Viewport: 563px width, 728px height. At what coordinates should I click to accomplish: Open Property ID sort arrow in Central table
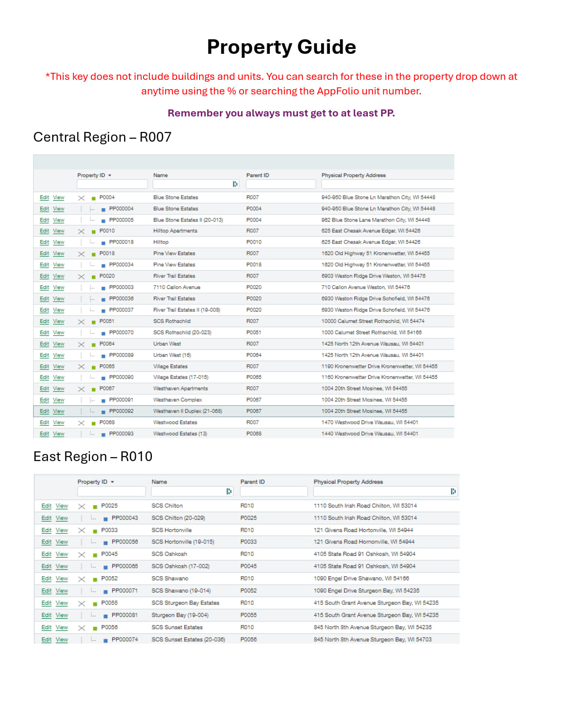point(110,176)
